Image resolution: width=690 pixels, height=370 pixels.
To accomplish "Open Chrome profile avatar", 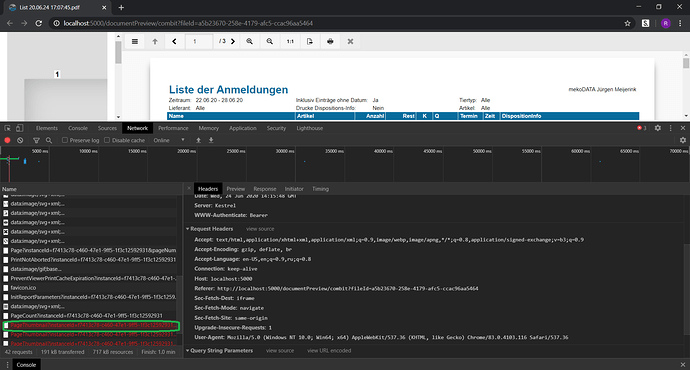I will coord(665,23).
